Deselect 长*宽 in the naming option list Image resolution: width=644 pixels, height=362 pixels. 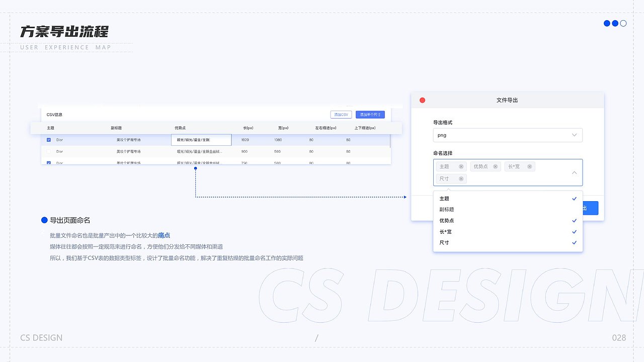(508, 232)
